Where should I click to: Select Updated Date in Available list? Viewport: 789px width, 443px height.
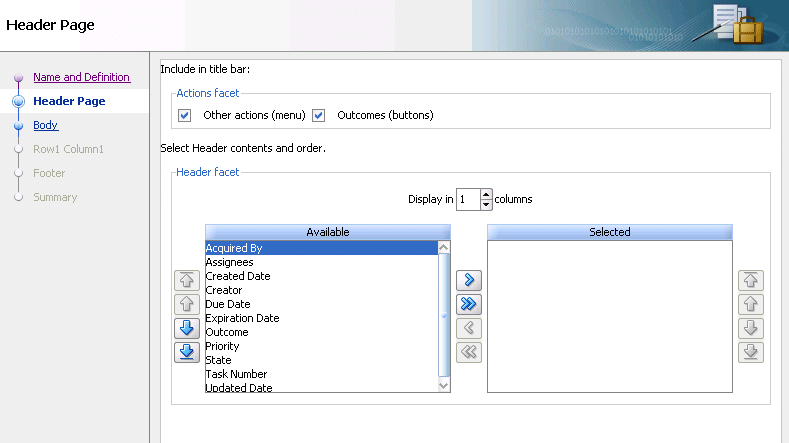point(322,387)
